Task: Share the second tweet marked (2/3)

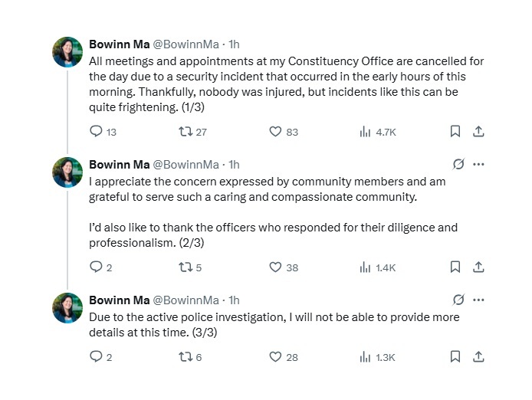Action: (x=478, y=267)
